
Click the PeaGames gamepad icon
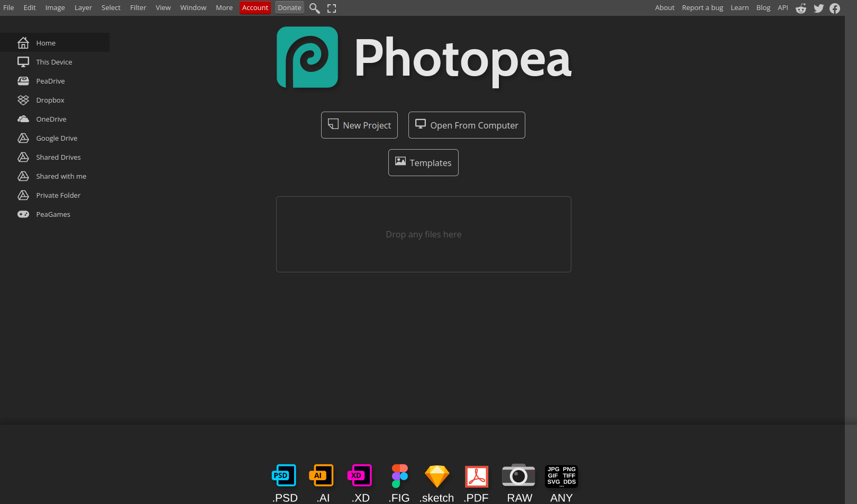23,214
